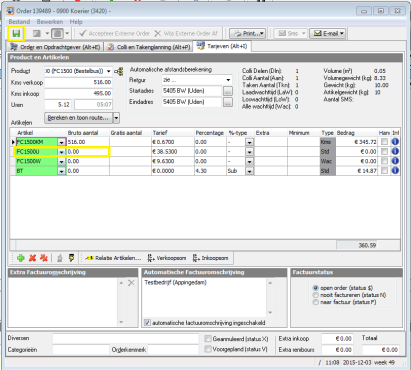Image resolution: width=411 pixels, height=370 pixels.
Task: Toggle automatische factuuromschrijving ingeschakeld checkbox
Action: (147, 323)
